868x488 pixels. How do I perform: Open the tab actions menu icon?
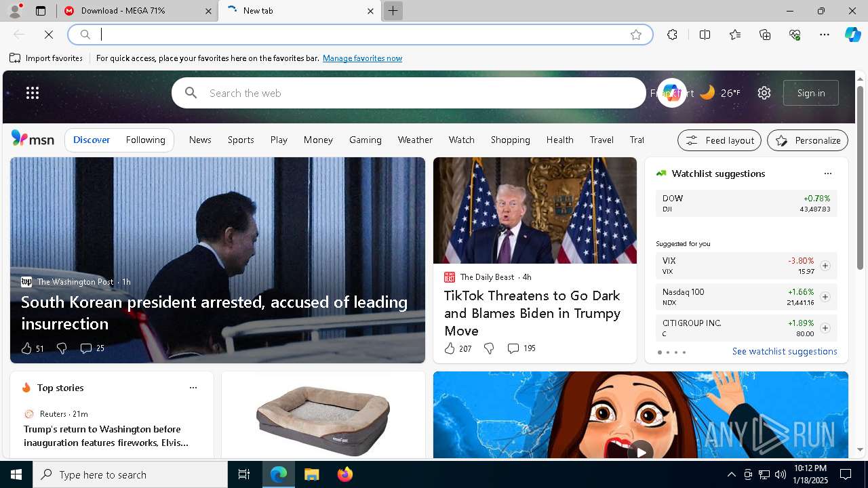[x=41, y=11]
